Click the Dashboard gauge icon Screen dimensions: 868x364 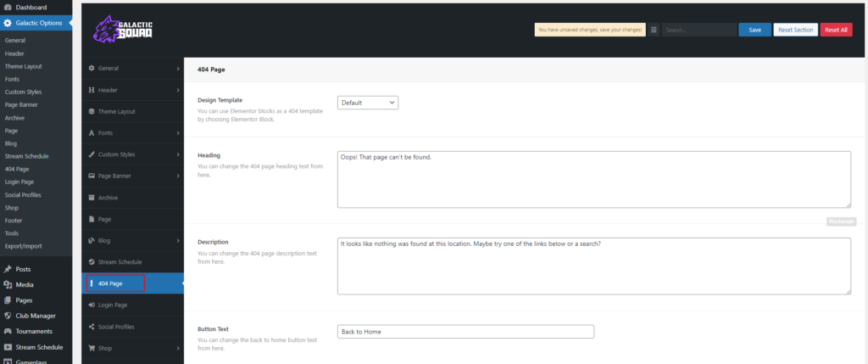point(8,8)
